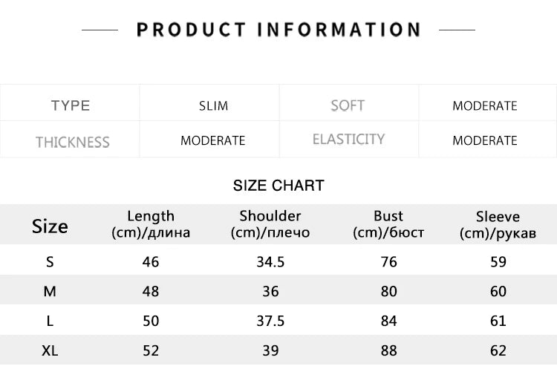
Task: Click the 34.5 shoulder value
Action: [270, 261]
